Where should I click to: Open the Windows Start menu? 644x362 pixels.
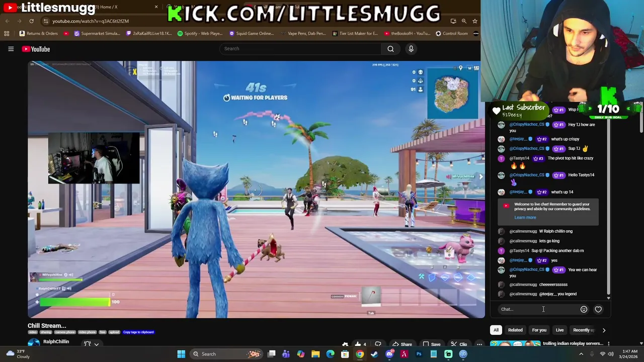click(181, 354)
